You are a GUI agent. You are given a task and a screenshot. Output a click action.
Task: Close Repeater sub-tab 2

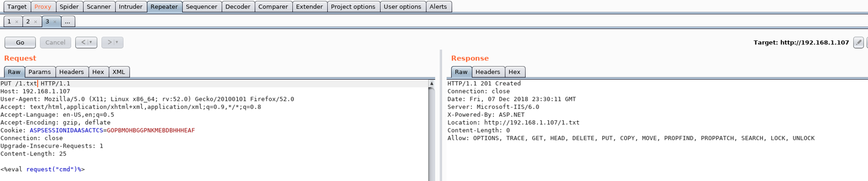(x=35, y=22)
